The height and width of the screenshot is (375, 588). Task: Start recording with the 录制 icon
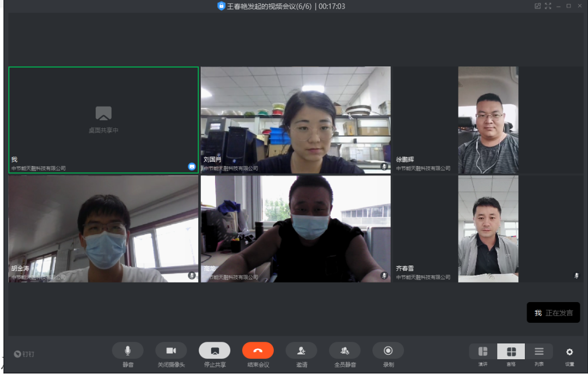point(388,351)
